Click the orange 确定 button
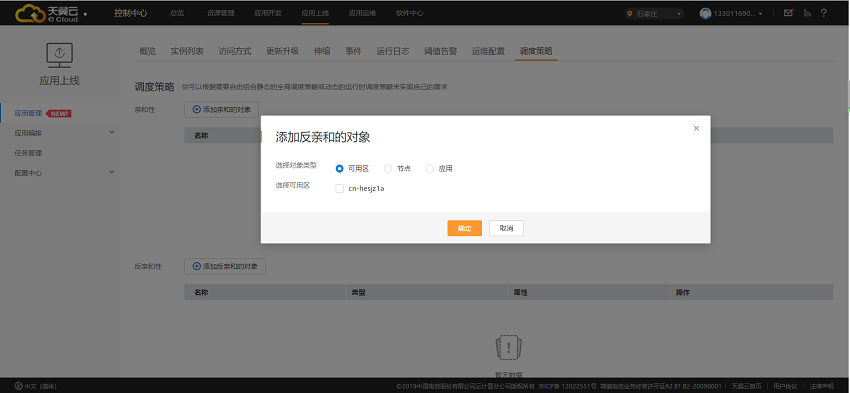850x393 pixels. coord(465,228)
